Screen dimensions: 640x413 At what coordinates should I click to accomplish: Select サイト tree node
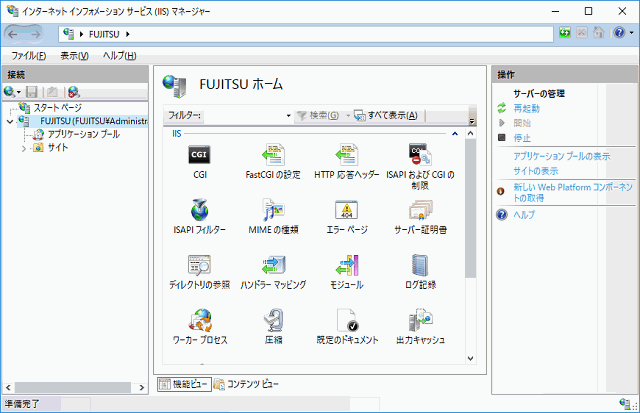(x=58, y=148)
